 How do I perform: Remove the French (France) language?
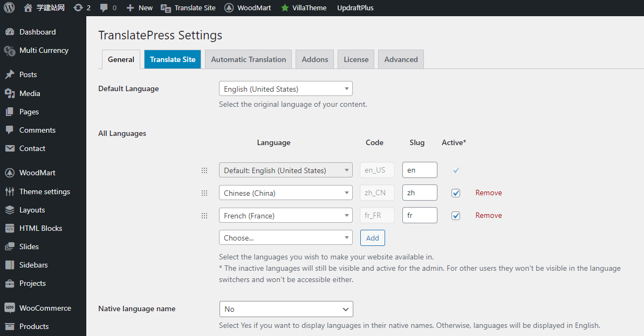(x=488, y=215)
